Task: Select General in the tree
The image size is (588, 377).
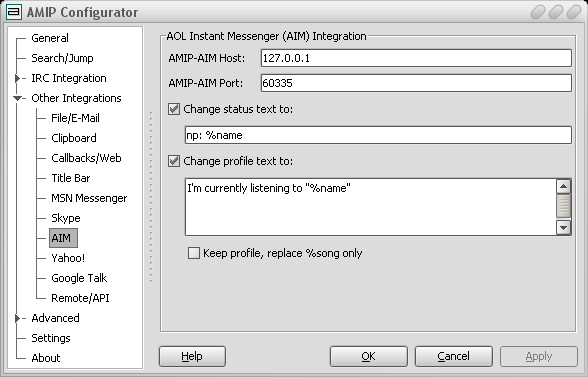Action: (x=50, y=38)
